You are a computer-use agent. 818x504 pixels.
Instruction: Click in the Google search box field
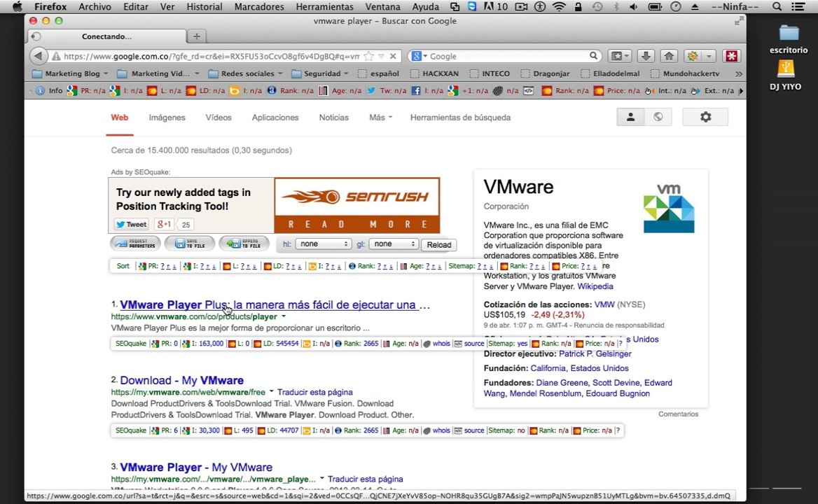point(508,56)
